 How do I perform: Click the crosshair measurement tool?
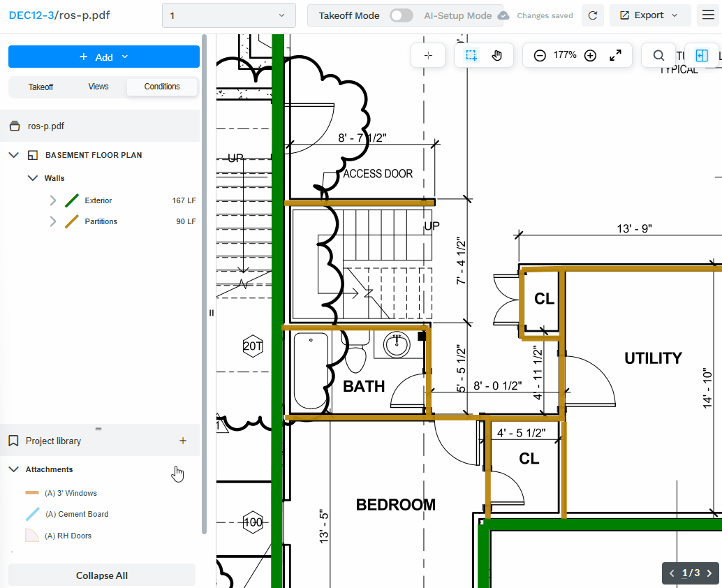427,55
